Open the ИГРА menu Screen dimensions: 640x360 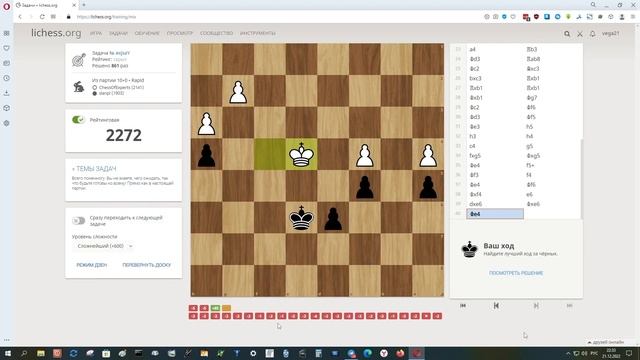96,33
